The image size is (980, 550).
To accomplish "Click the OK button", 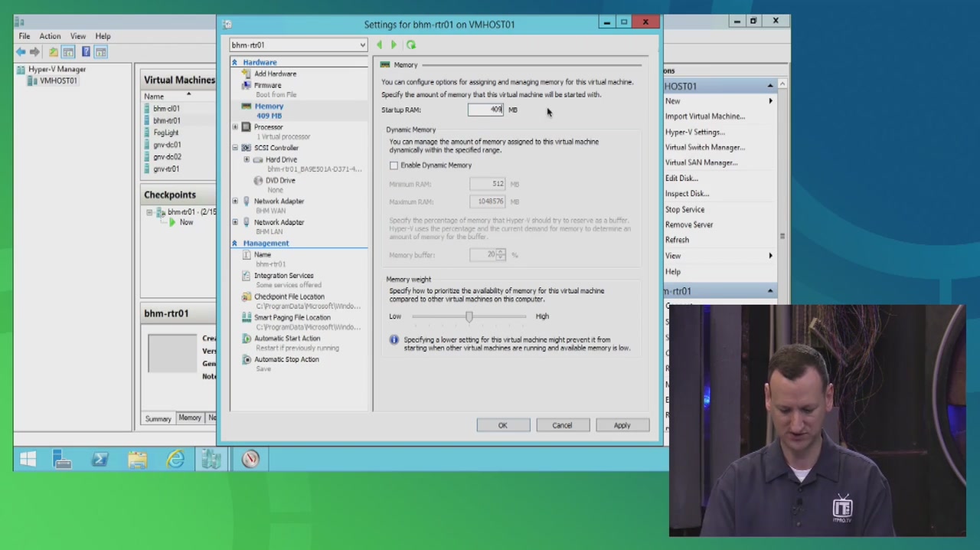I will click(502, 425).
